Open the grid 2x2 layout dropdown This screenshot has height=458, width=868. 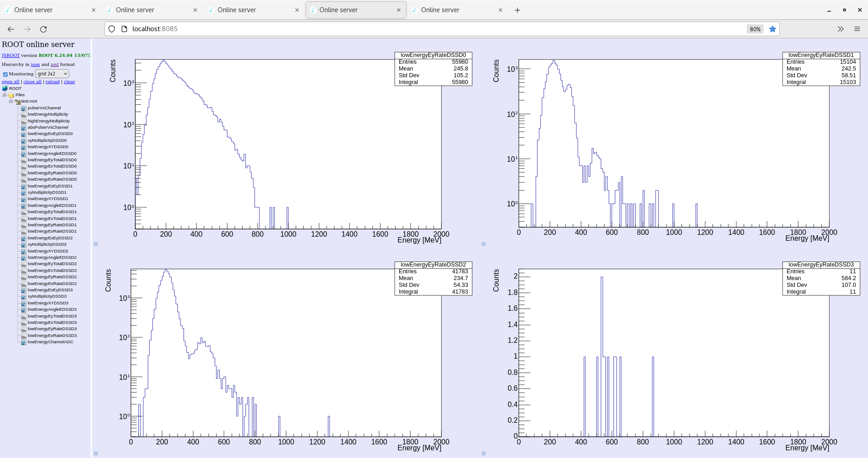(52, 74)
